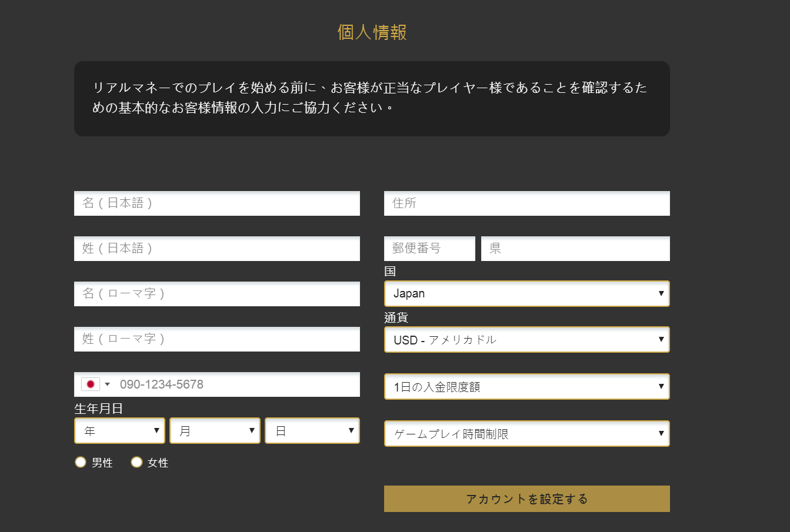Click the 郵便番号 postal code field
790x532 pixels.
coord(429,248)
